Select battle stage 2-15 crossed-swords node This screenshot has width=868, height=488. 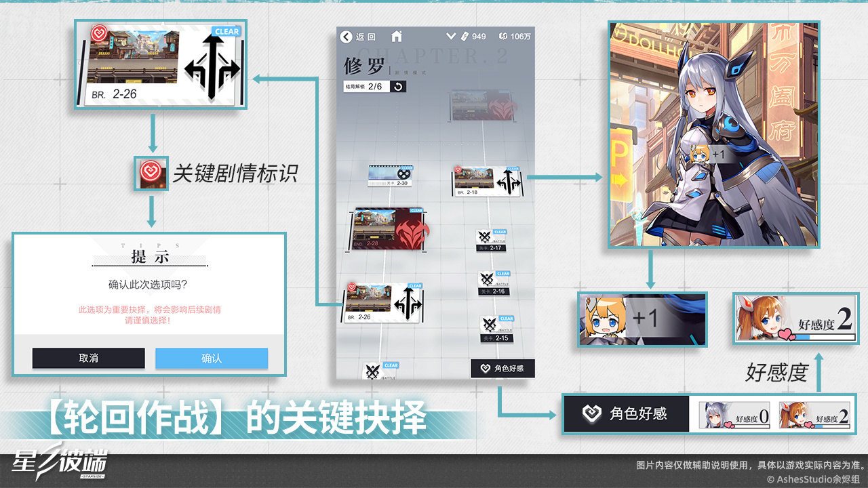pyautogui.click(x=498, y=329)
